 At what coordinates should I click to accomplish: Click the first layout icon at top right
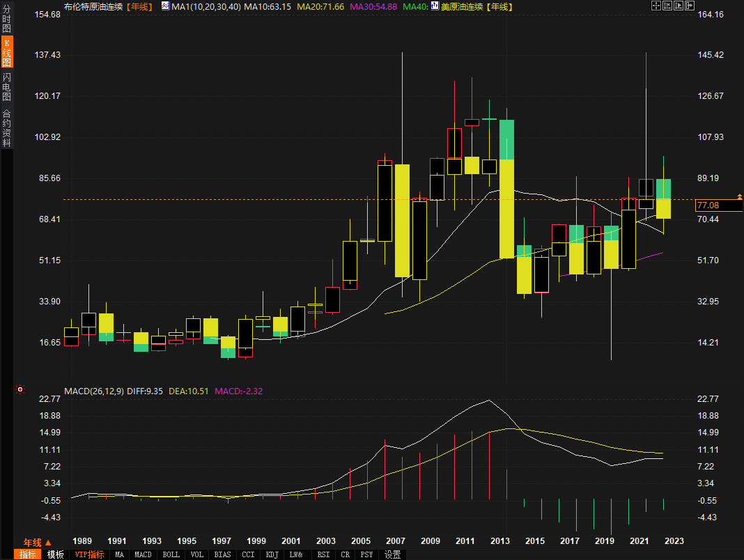[656, 6]
